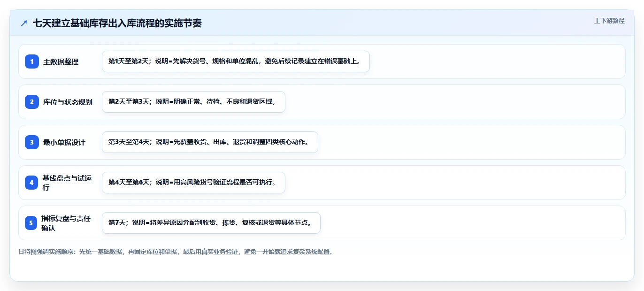Screen dimensions: 644x291
Task: Click the footnote starting 甘特图强调实施顺序
Action: pos(176,252)
